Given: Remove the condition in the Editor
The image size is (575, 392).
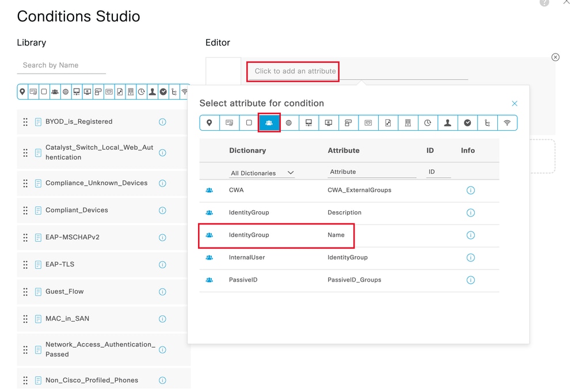Looking at the screenshot, I should 555,57.
